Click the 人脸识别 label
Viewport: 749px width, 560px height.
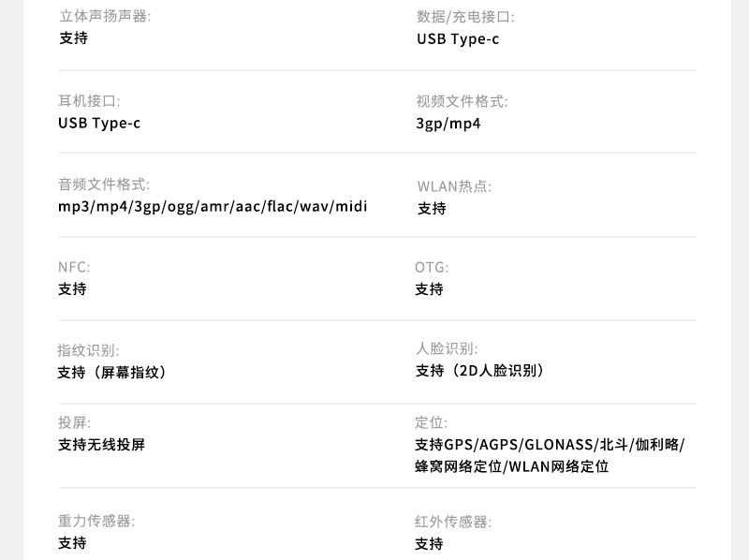tap(447, 348)
